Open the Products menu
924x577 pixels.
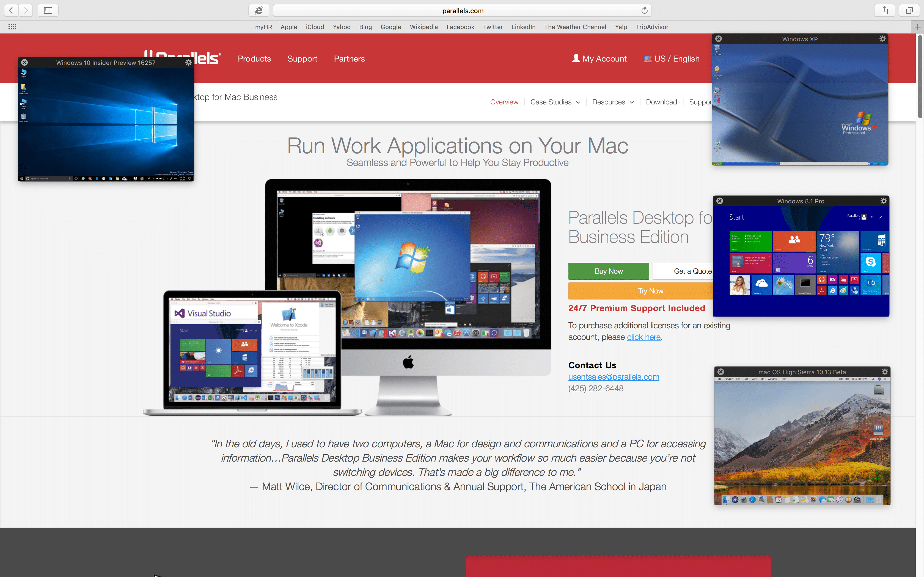point(254,59)
